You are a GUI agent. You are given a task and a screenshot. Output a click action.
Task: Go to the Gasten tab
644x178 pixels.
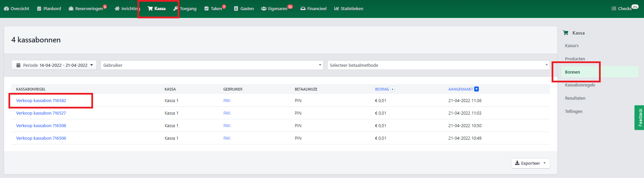(244, 8)
